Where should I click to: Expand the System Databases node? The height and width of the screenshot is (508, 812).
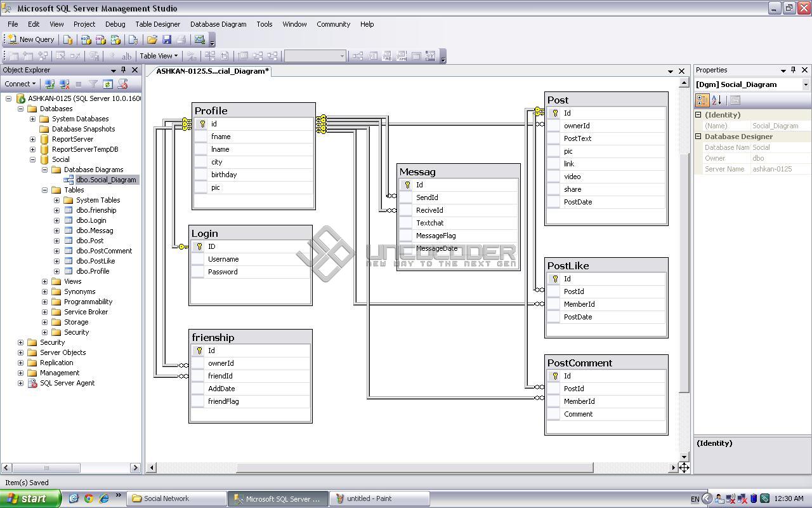coord(32,119)
